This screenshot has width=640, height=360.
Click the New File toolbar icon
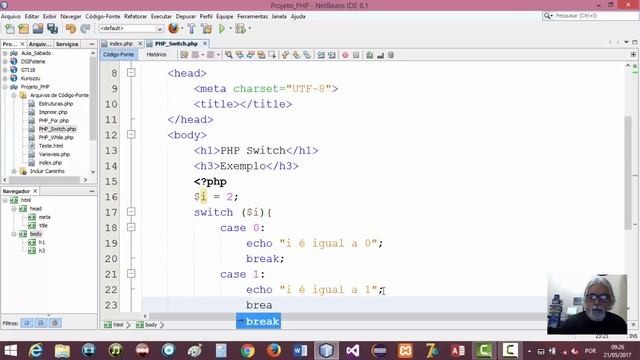point(10,29)
